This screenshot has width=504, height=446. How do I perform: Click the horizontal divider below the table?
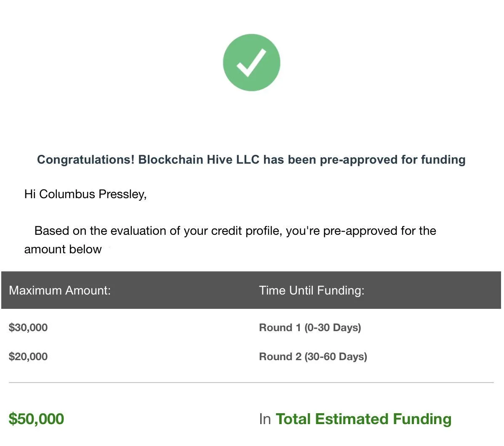coord(251,382)
